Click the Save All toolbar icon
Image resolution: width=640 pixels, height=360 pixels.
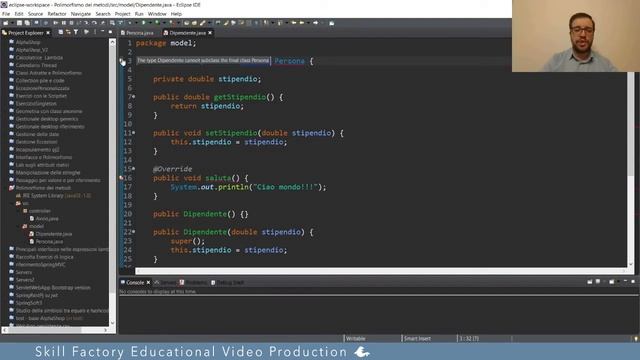[27, 23]
